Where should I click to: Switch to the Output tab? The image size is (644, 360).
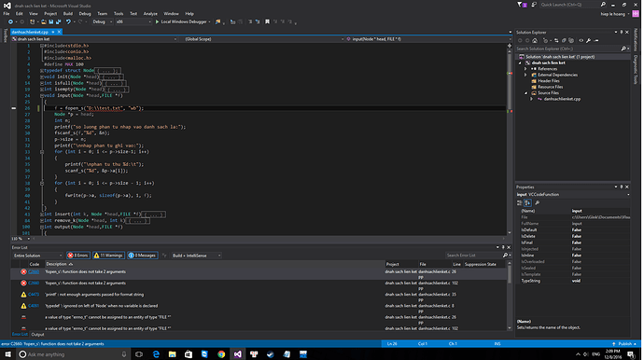(x=37, y=335)
